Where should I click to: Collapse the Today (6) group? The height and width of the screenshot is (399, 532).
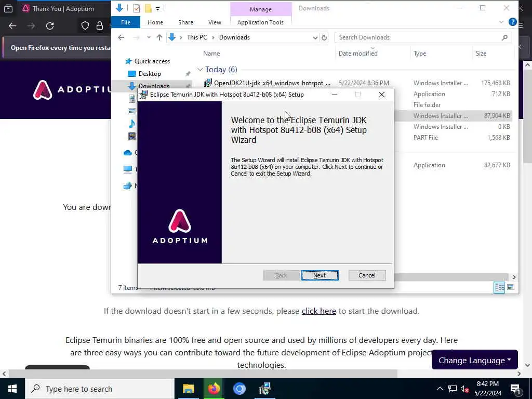point(200,70)
